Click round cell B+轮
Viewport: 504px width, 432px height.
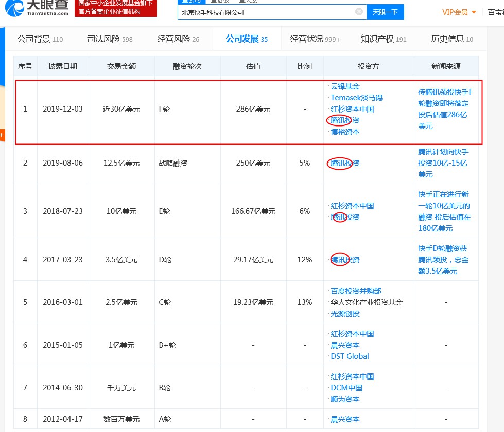click(167, 345)
